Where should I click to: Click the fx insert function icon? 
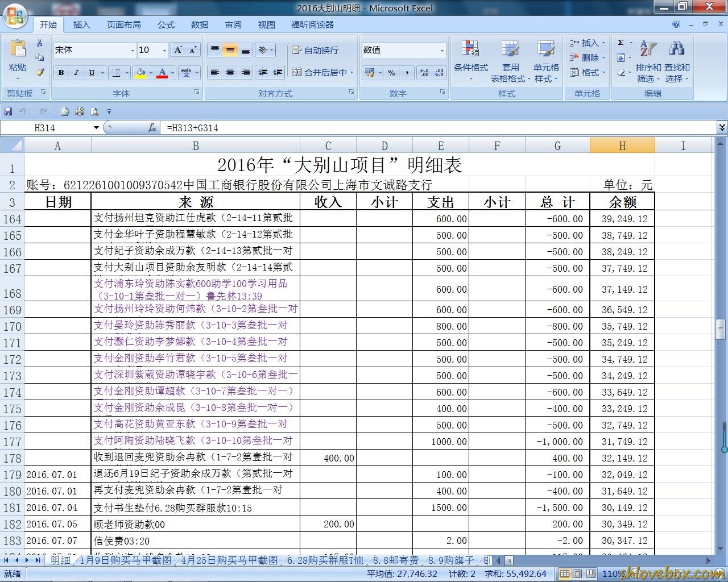tap(152, 128)
